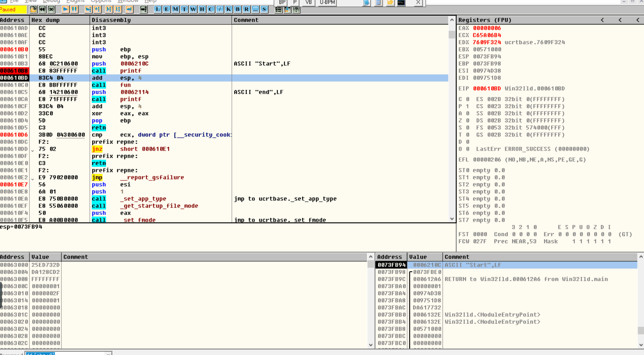The height and width of the screenshot is (355, 644).
Task: Click rightmost arrow in Registers header
Action: coord(638,20)
